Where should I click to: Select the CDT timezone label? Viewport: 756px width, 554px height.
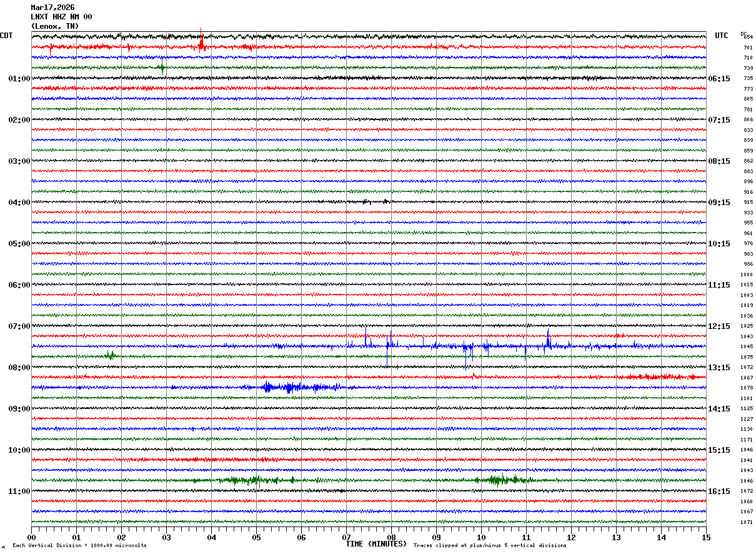[x=6, y=36]
